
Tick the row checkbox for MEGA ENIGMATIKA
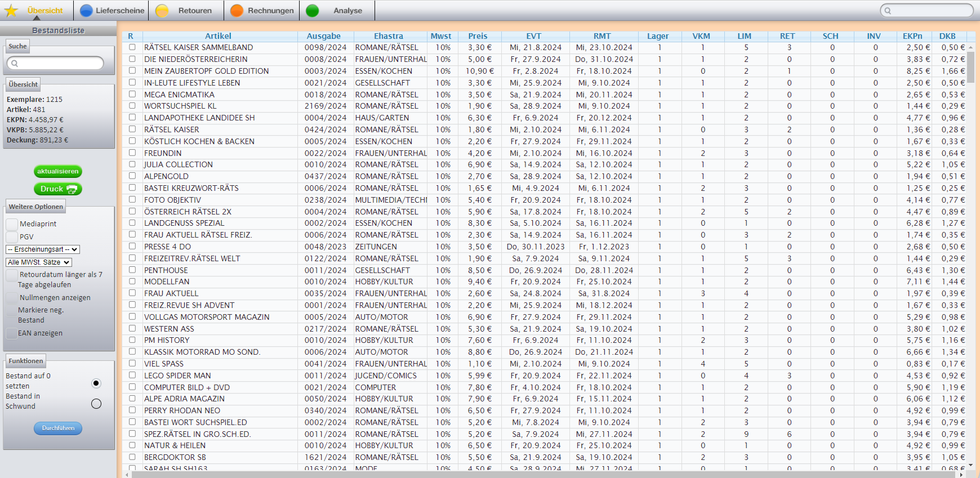pos(132,94)
